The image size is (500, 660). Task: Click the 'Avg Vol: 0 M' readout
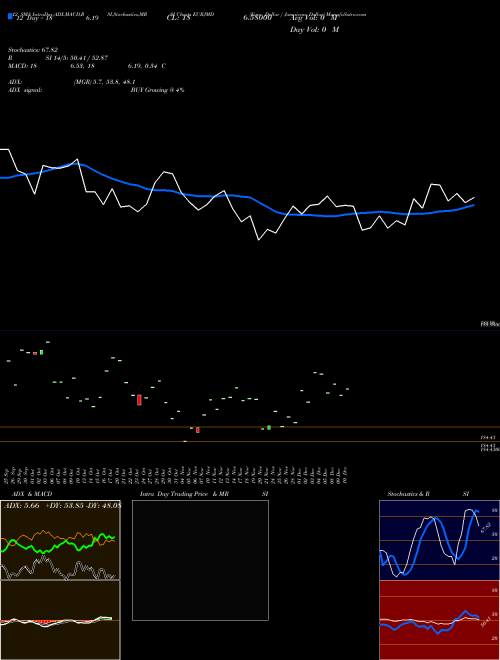pyautogui.click(x=315, y=18)
